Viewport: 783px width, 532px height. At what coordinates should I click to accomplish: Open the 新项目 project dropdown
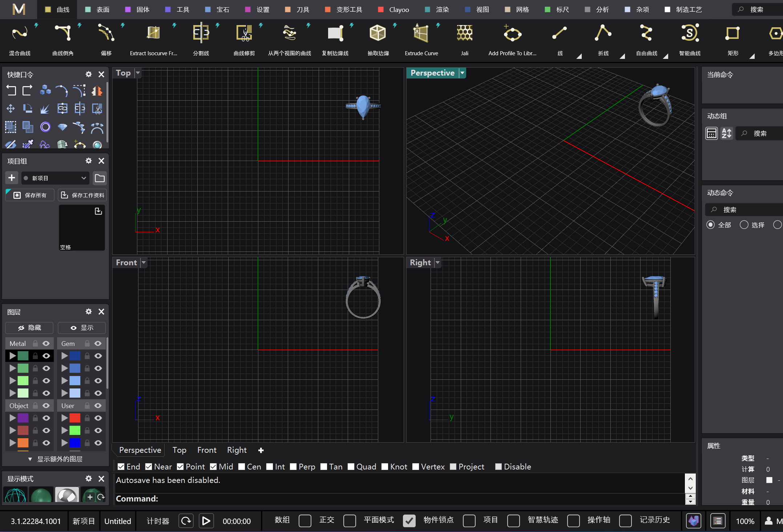[55, 178]
